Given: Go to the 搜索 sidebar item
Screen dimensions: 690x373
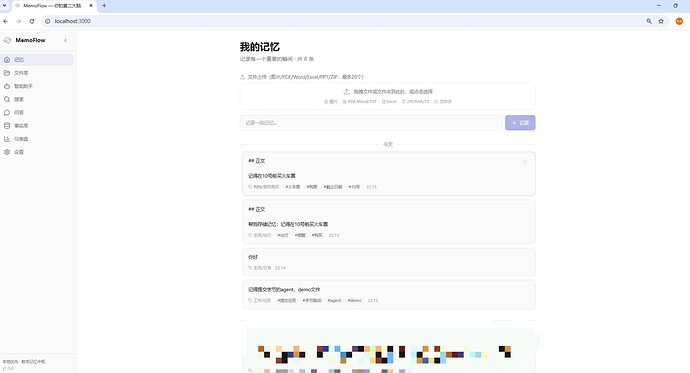Looking at the screenshot, I should click(x=37, y=99).
